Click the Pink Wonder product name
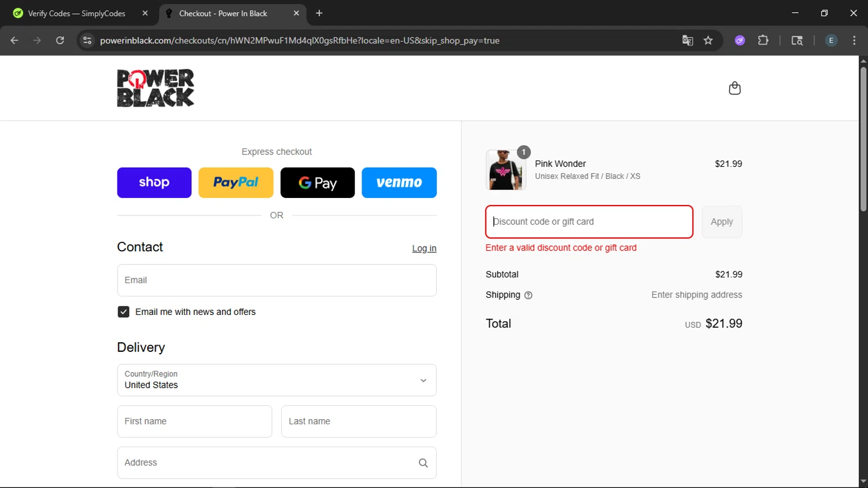The width and height of the screenshot is (868, 488). coord(560,164)
